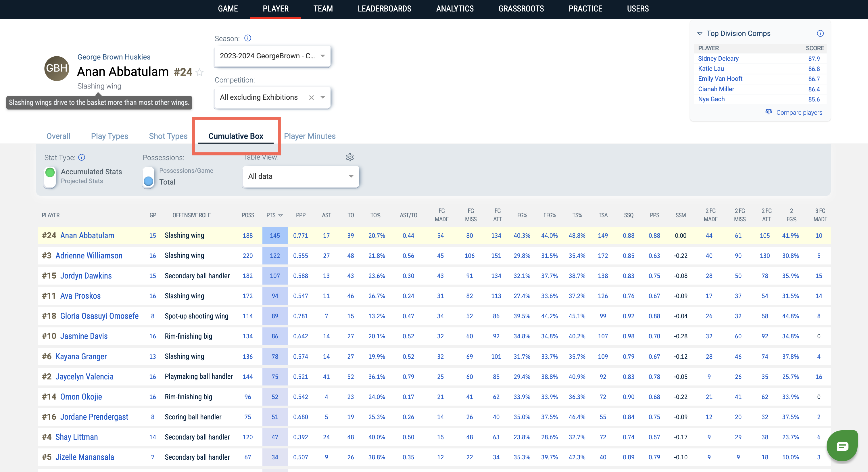The width and height of the screenshot is (868, 472).
Task: Open the Table View All data dropdown
Action: point(301,176)
